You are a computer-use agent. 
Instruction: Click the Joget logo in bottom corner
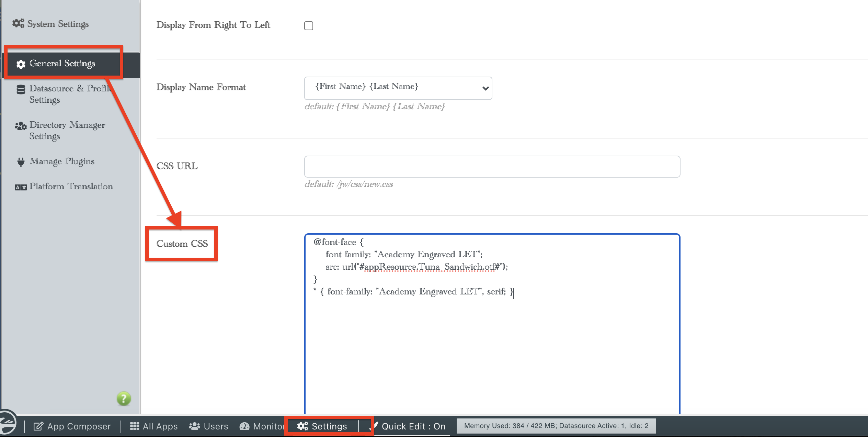coord(8,423)
